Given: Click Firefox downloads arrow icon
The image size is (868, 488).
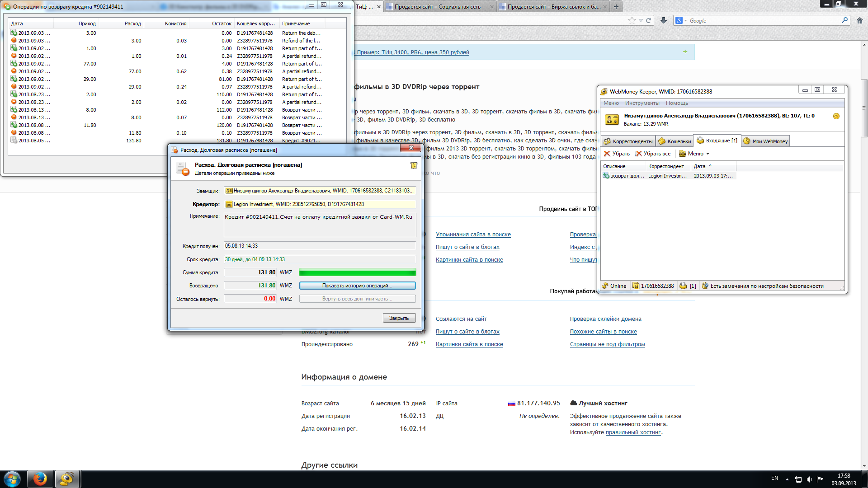Looking at the screenshot, I should point(663,20).
